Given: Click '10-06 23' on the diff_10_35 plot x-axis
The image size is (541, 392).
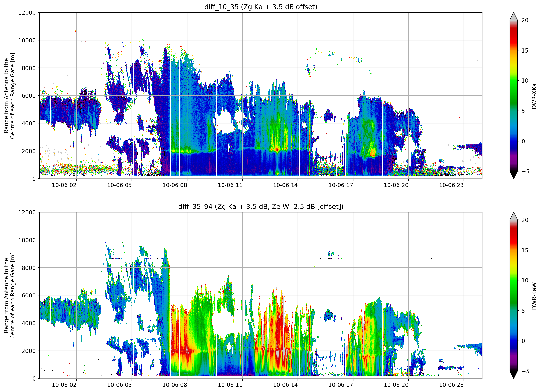Looking at the screenshot, I should 452,185.
